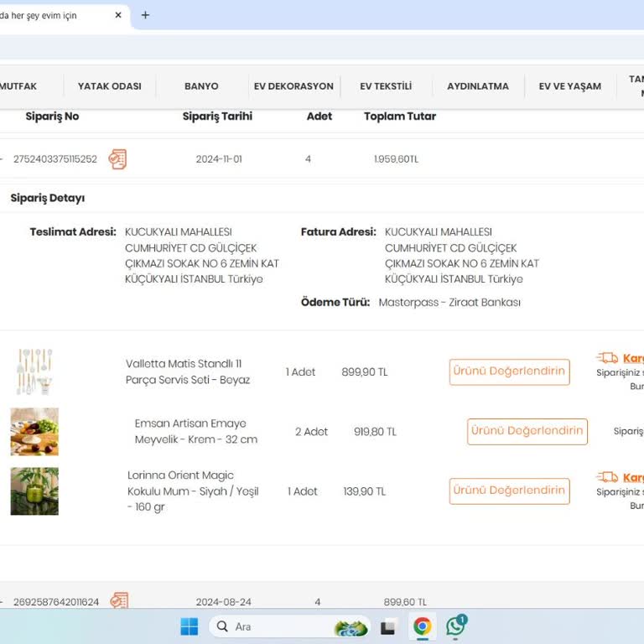Open the Emsan Artisan Meyvelik product thumbnail

[34, 432]
